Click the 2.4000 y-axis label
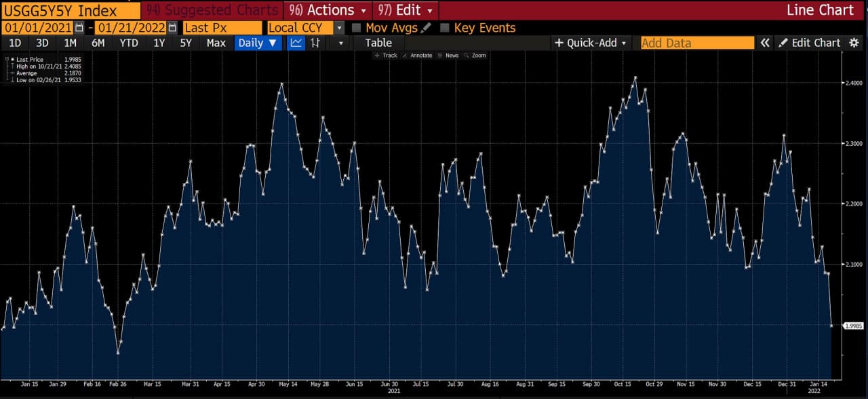The height and width of the screenshot is (399, 868). [853, 83]
